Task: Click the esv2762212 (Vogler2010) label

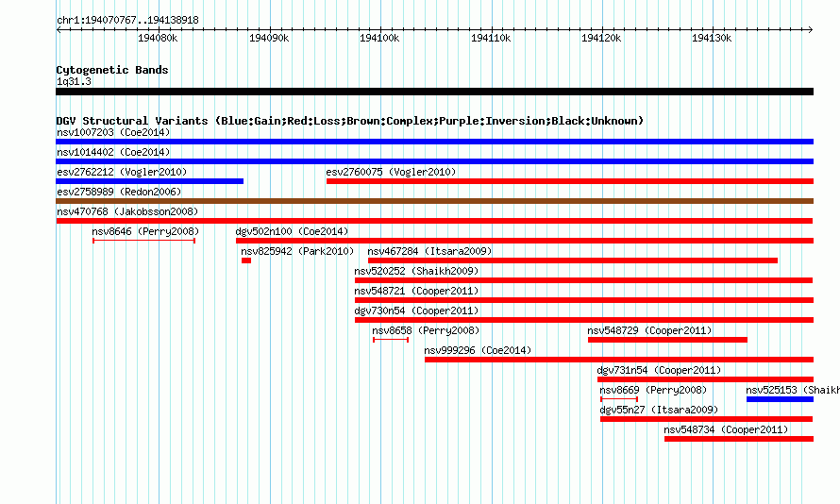Action: tap(122, 172)
